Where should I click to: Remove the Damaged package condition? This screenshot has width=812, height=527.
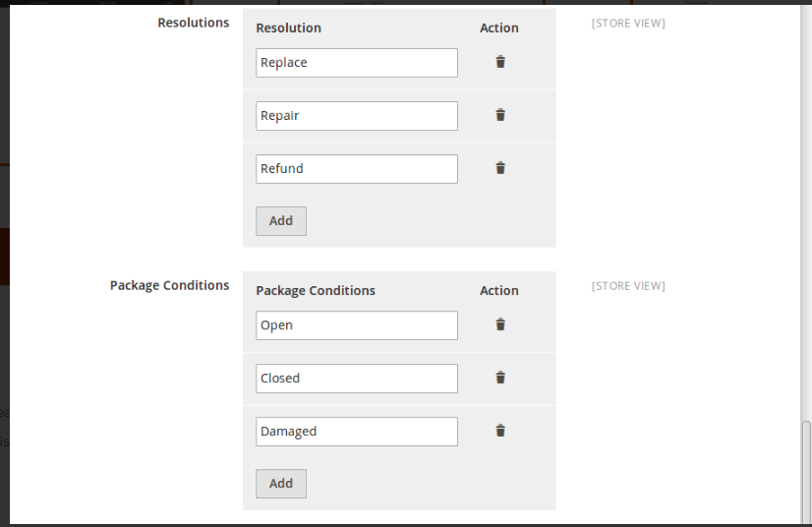click(500, 431)
